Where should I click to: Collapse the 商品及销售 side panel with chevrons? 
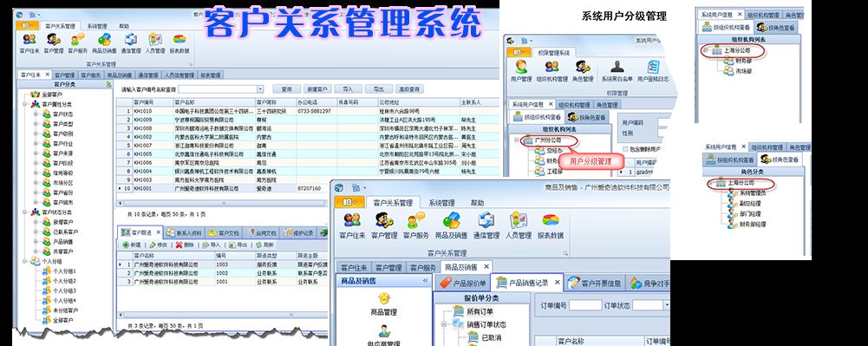point(425,281)
